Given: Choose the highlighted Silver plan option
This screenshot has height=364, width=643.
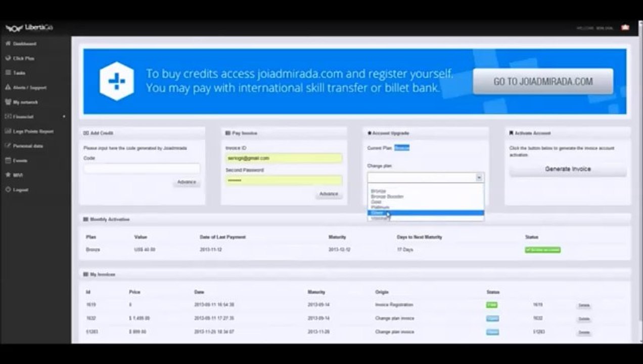Looking at the screenshot, I should pyautogui.click(x=426, y=213).
